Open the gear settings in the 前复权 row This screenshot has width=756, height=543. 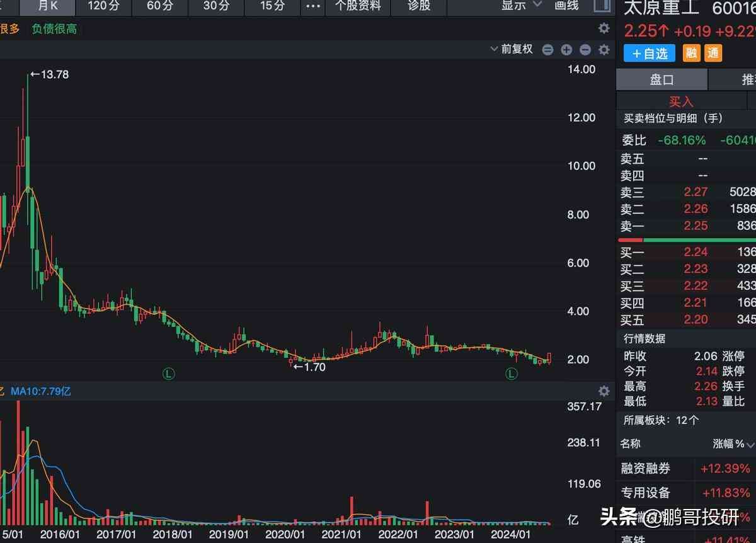click(x=604, y=50)
